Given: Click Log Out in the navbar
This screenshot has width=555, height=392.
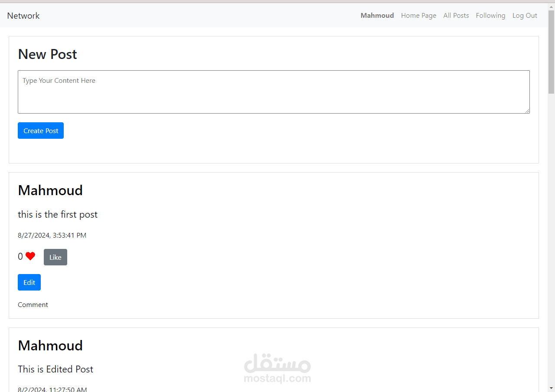Looking at the screenshot, I should (525, 16).
